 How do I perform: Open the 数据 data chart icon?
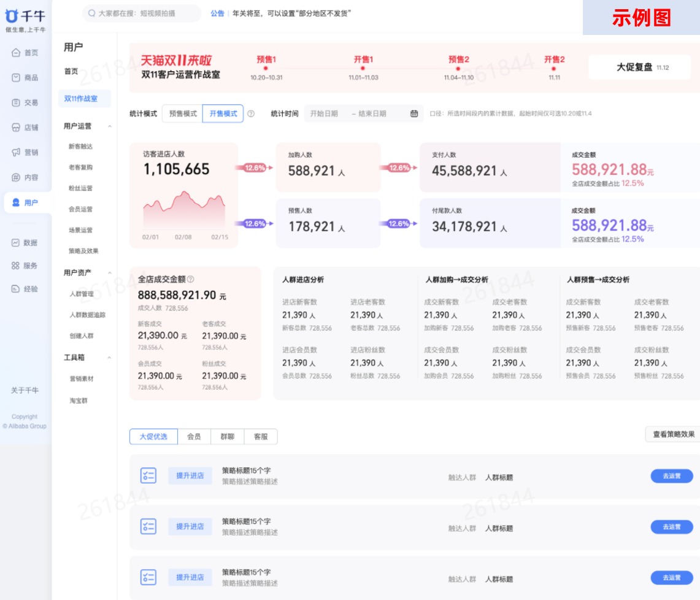click(x=15, y=243)
